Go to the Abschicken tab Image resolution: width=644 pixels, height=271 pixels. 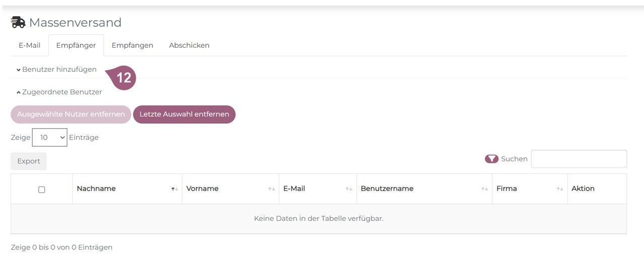(189, 45)
